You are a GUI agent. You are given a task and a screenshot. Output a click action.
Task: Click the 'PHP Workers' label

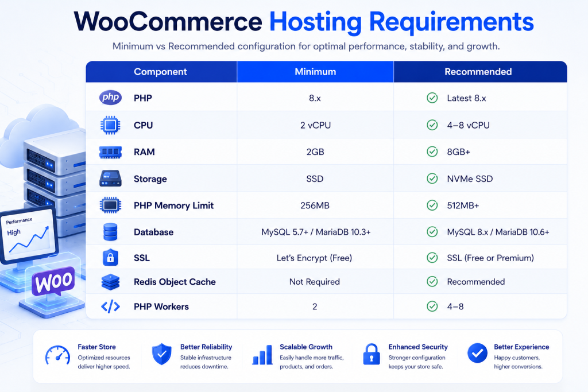161,306
